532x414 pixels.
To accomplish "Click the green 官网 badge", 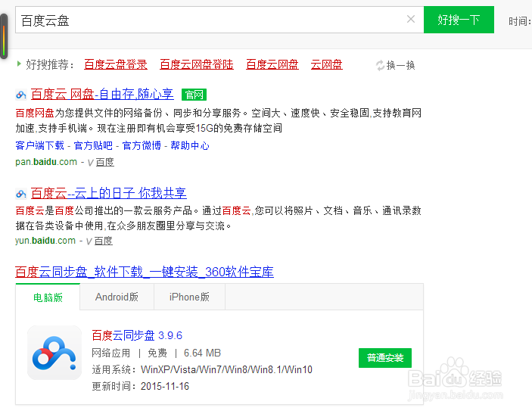I will 194,95.
